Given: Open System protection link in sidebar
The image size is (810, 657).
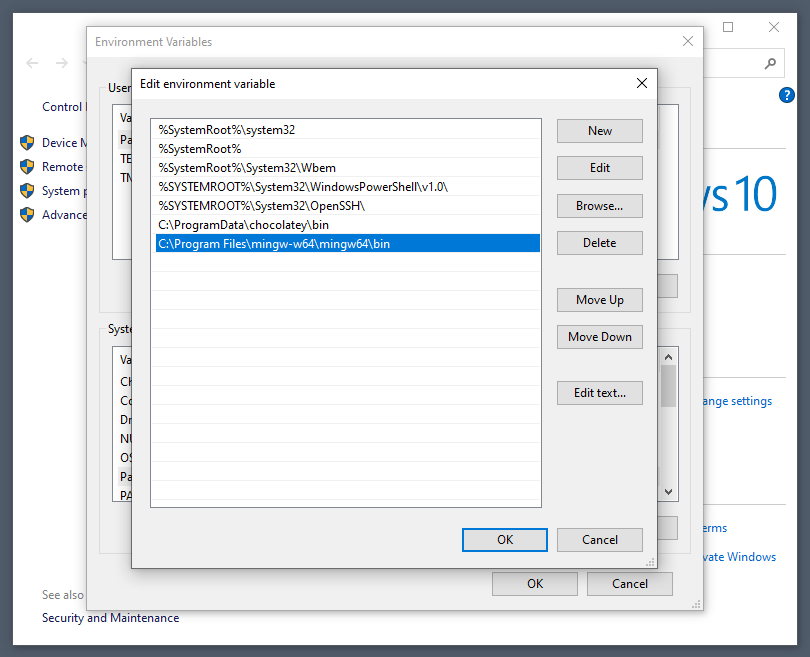Looking at the screenshot, I should pos(64,191).
